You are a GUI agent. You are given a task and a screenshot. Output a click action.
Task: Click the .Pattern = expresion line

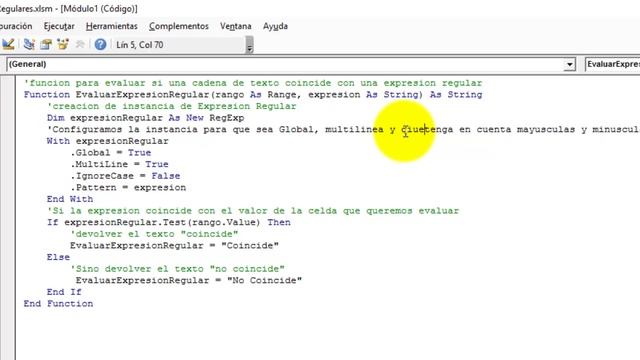[x=128, y=188]
